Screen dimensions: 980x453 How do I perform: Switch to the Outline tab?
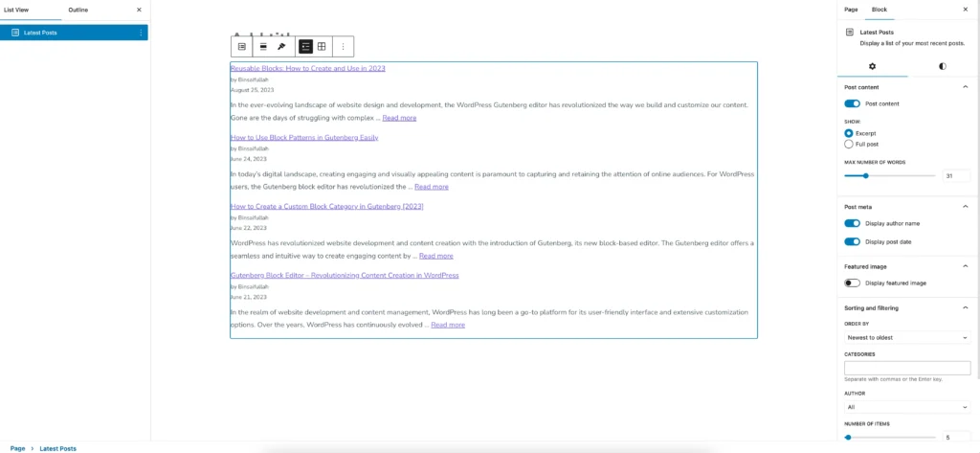(78, 10)
